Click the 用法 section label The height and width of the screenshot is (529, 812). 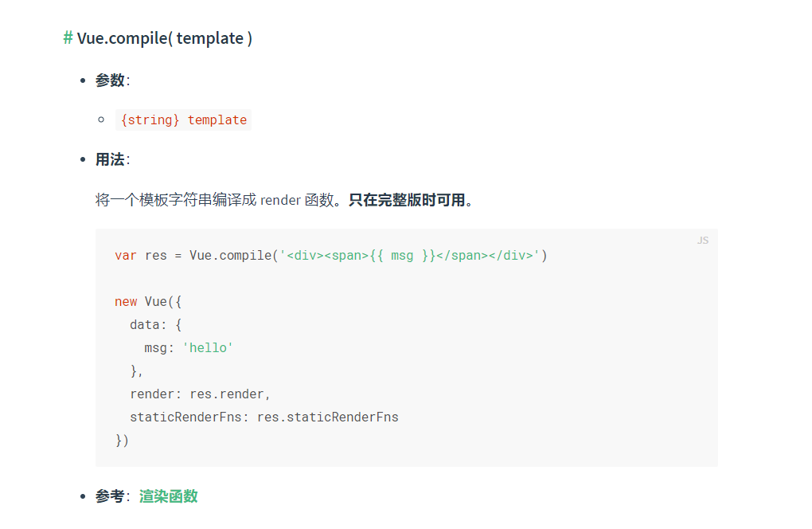[110, 159]
